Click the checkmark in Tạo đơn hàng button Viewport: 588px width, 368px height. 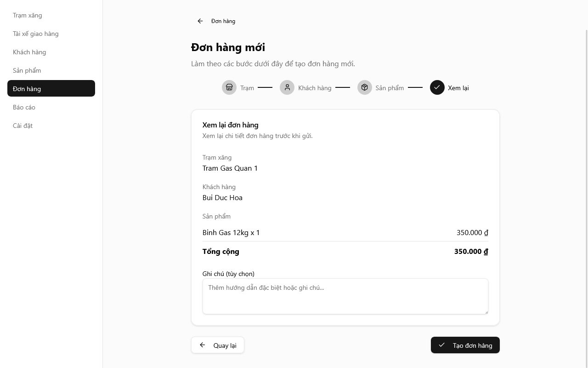(441, 345)
